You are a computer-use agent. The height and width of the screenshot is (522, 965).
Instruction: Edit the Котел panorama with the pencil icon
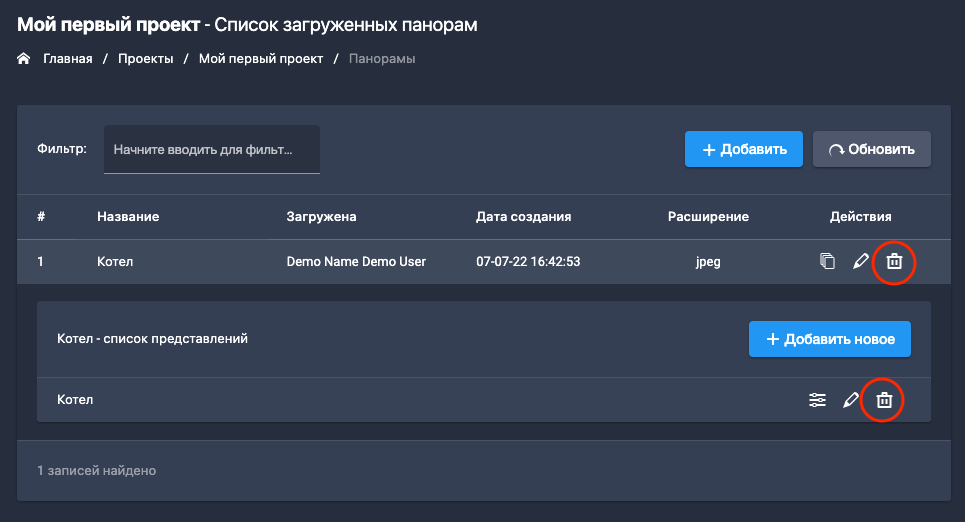pos(860,262)
